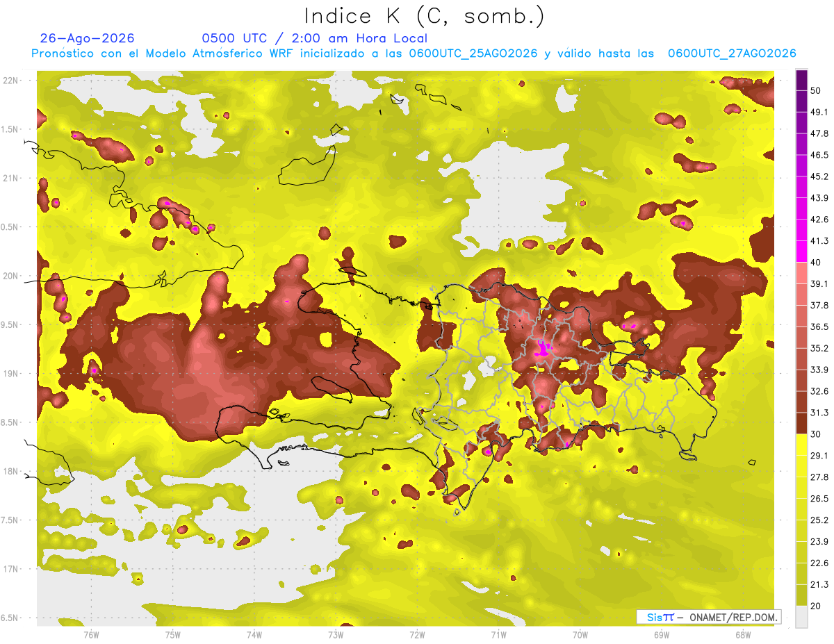The height and width of the screenshot is (644, 834).
Task: Click the colorbar value 45.2
Action: tap(819, 176)
